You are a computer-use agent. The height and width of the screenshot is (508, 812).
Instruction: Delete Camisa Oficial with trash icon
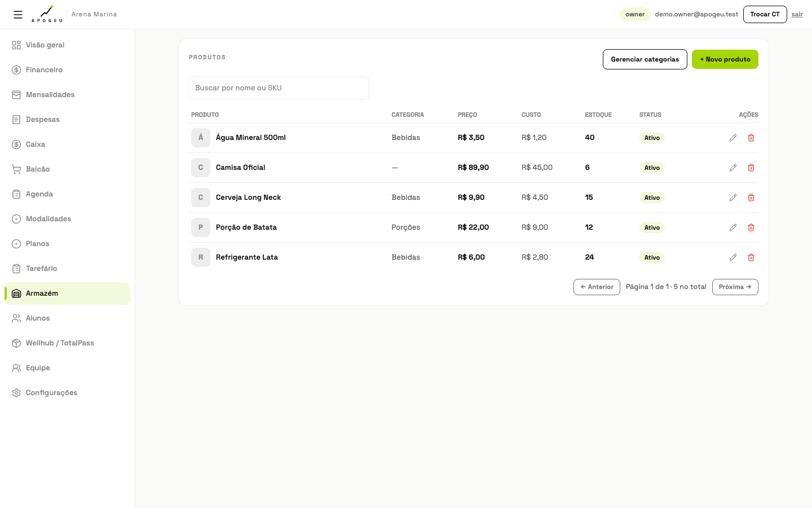(x=751, y=168)
